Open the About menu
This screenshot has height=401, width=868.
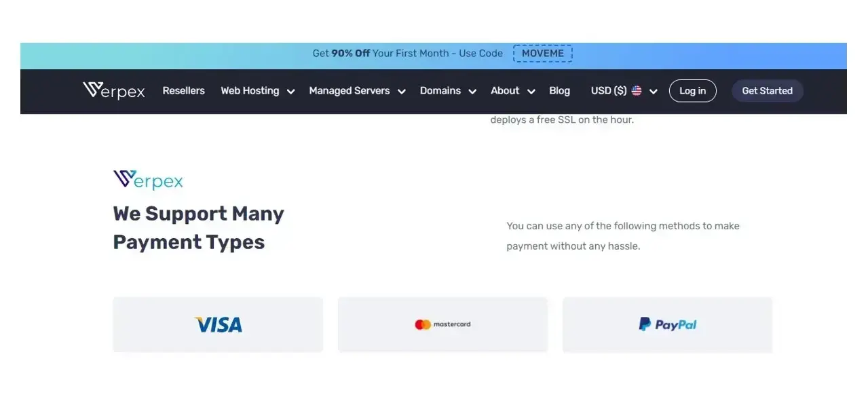505,90
